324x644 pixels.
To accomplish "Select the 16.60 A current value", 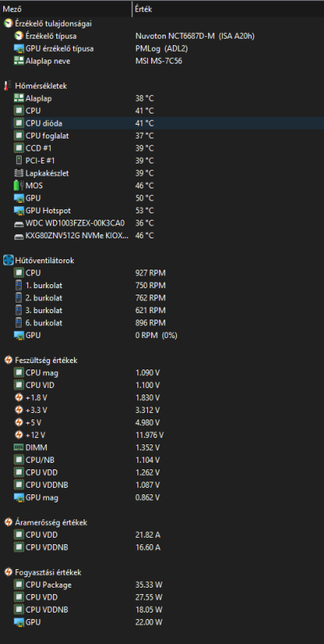I will (147, 547).
